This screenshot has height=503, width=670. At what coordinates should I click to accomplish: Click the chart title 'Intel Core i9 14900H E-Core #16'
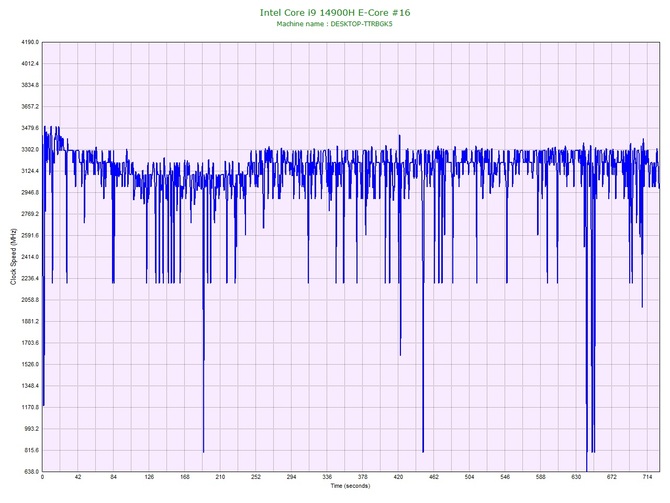point(335,12)
